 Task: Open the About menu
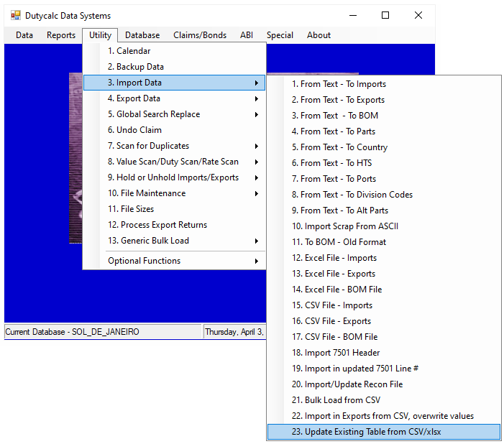319,35
